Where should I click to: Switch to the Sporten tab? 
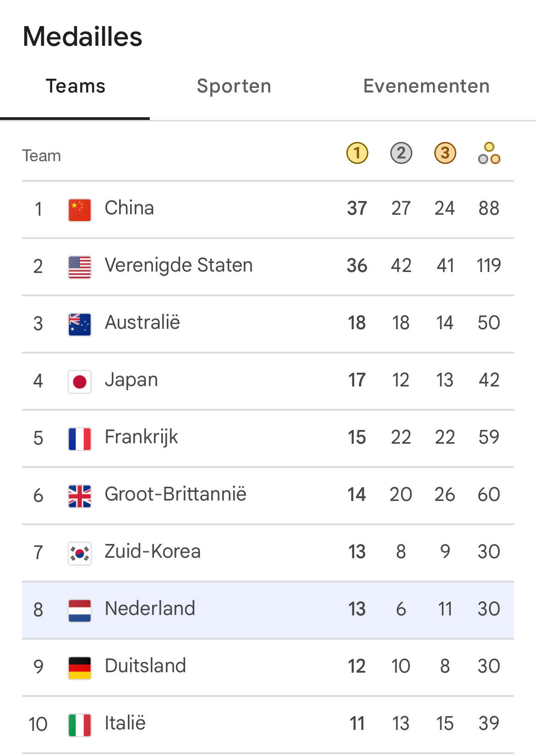click(234, 86)
